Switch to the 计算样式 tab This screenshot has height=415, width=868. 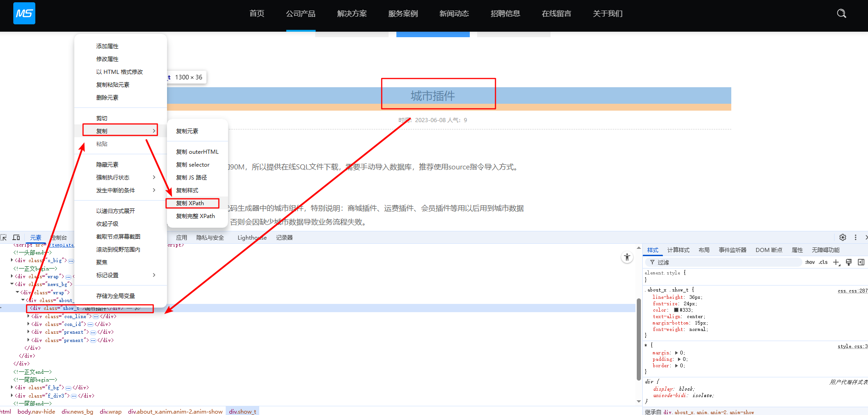[x=678, y=250]
